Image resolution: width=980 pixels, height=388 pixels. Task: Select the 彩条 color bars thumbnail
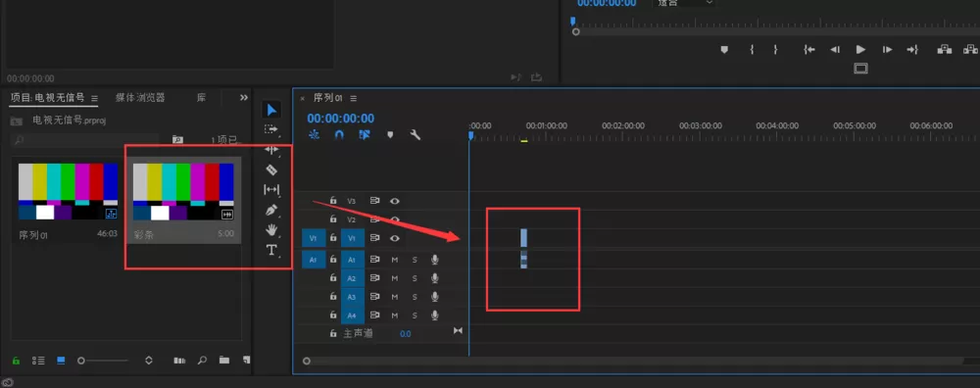[x=183, y=191]
